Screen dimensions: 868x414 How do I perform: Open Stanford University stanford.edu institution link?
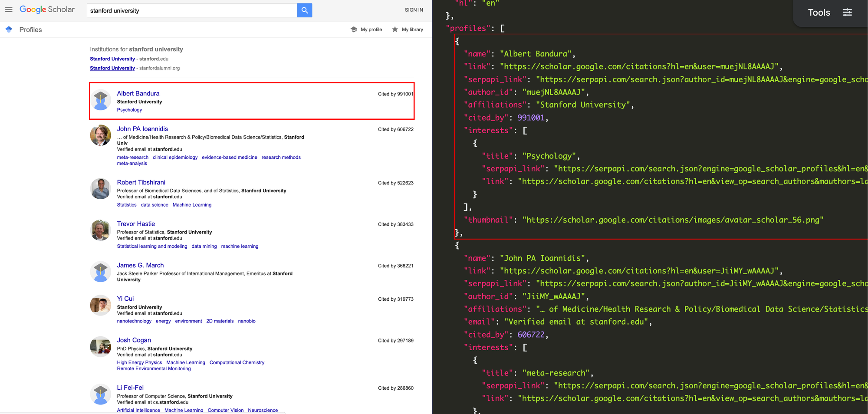(112, 59)
